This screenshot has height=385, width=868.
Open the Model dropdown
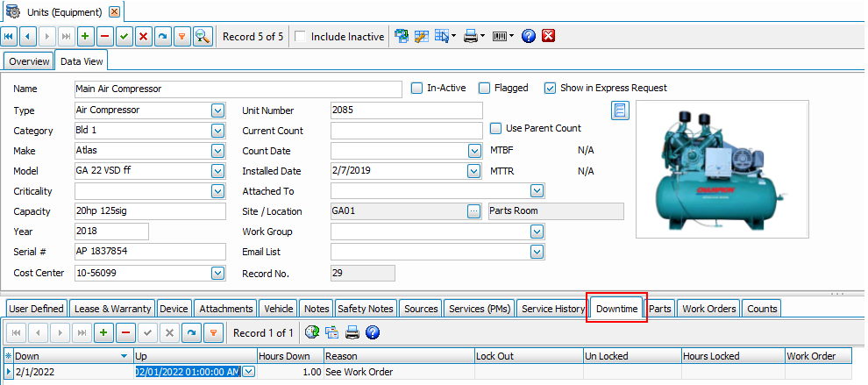217,171
